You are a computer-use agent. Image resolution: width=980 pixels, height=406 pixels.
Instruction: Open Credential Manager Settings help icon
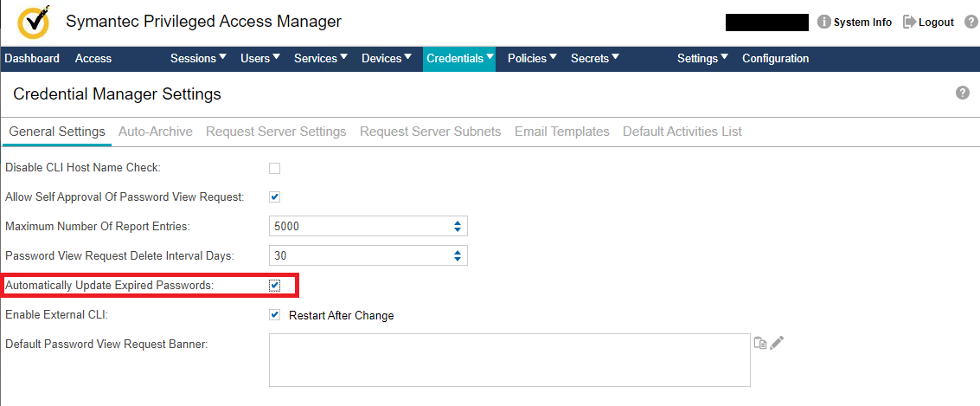(x=963, y=93)
